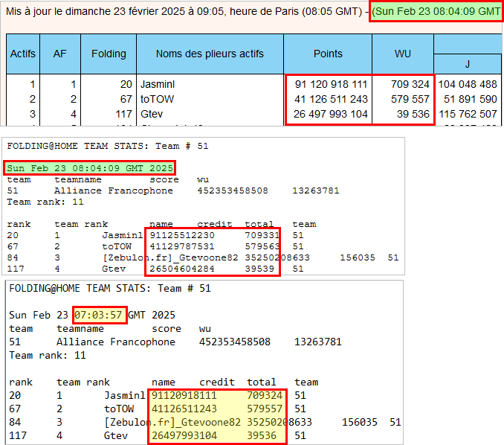504x445 pixels.
Task: Click the total value 579563
Action: point(259,246)
